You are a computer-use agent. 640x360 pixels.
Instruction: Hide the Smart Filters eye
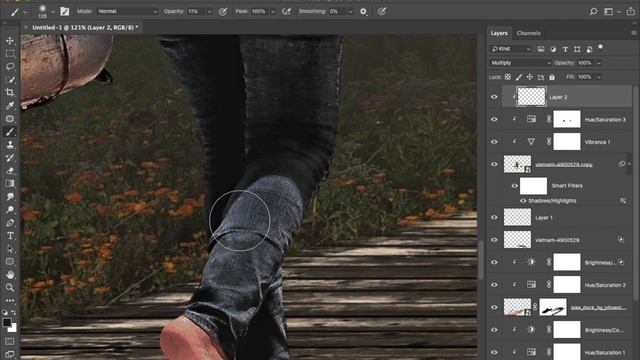click(515, 186)
